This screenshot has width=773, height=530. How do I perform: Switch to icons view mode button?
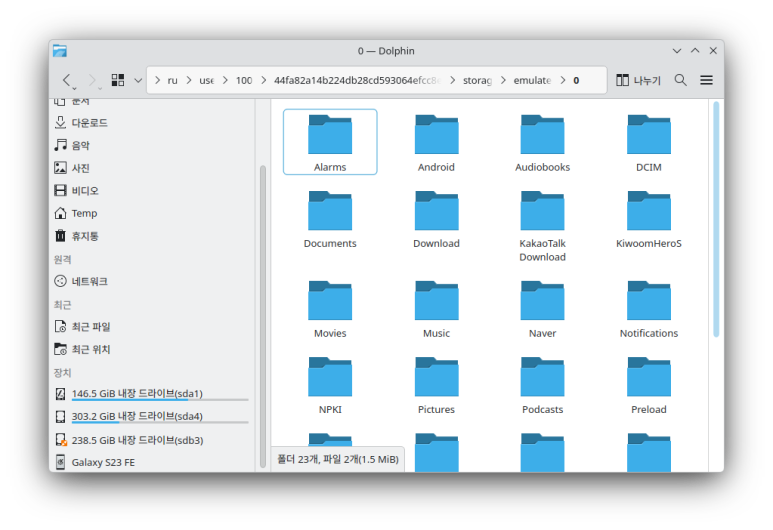click(118, 80)
